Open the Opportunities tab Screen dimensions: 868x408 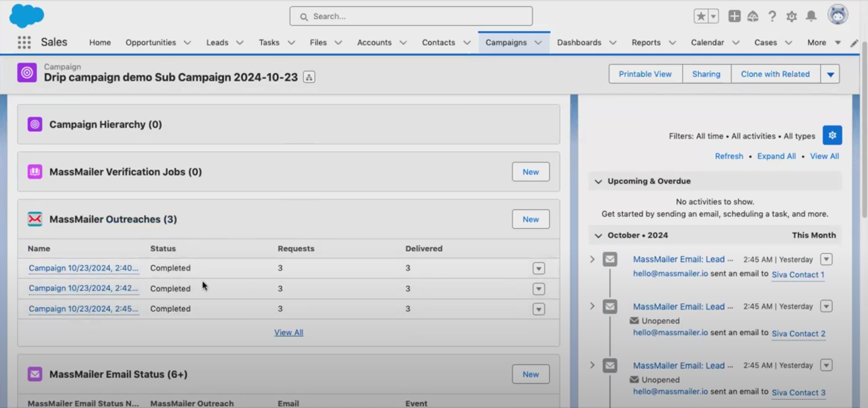coord(150,42)
